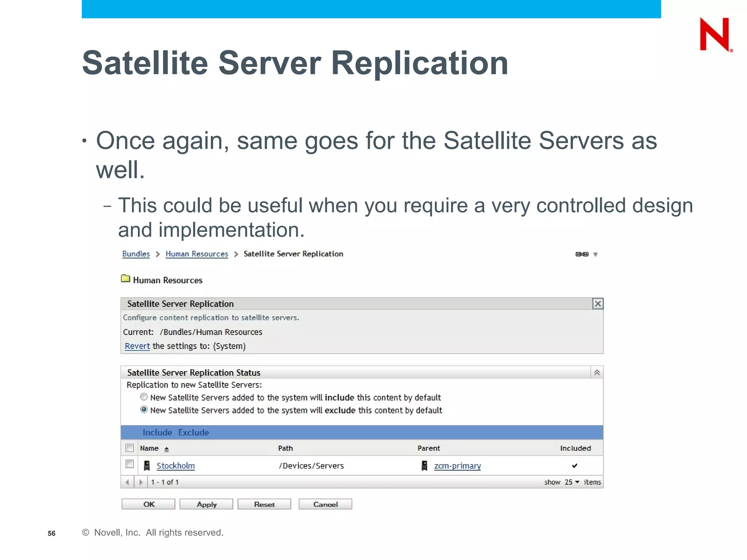Click the Revert settings link
The image size is (747, 560).
[x=137, y=346]
